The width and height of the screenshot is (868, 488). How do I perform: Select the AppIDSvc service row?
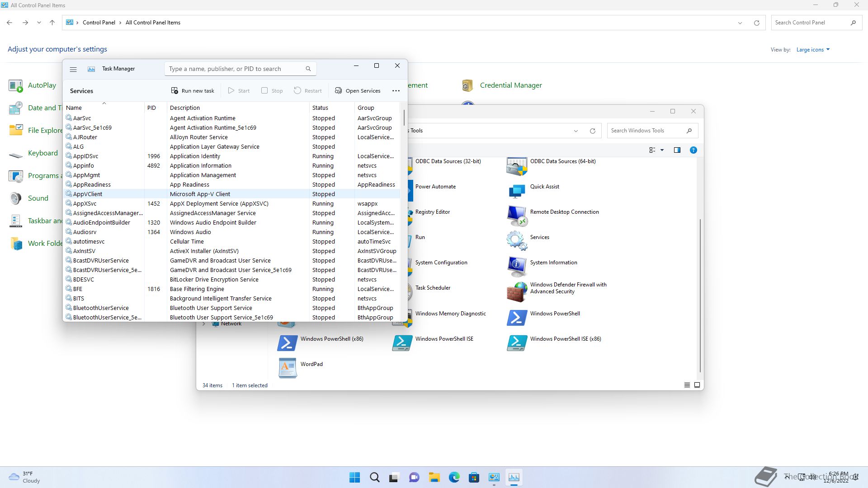click(232, 156)
